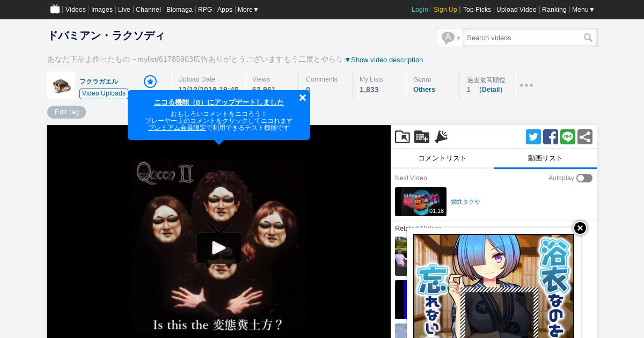
Task: Close the yukata advertisement overlay
Action: click(x=580, y=228)
